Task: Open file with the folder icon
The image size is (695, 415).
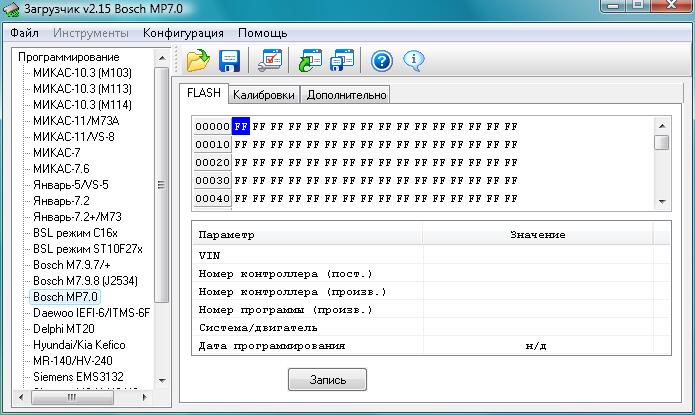Action: tap(198, 60)
